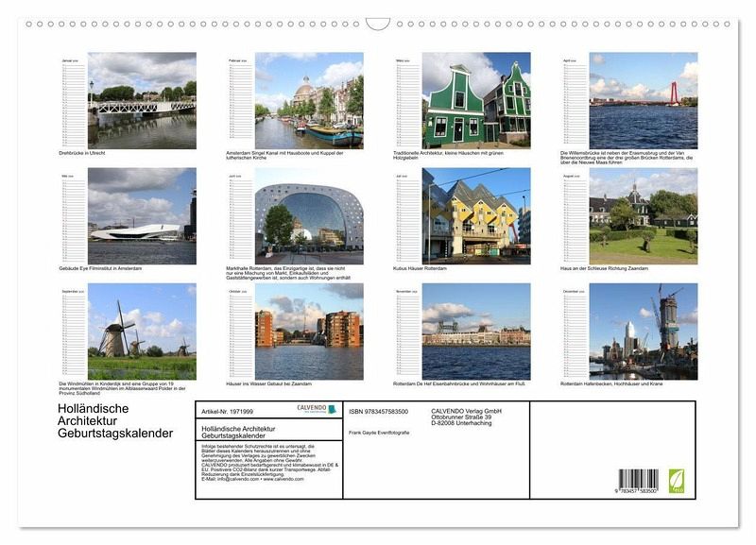Click the CALVENDO logo

pos(317,409)
